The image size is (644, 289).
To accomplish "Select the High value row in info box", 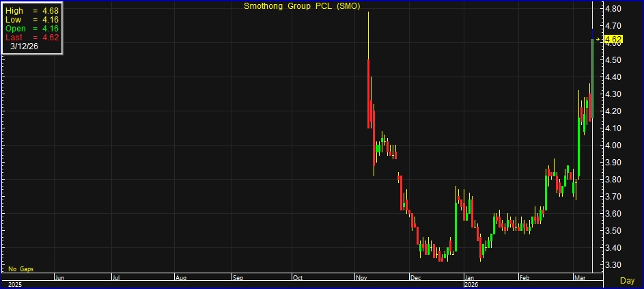I will tap(32, 11).
